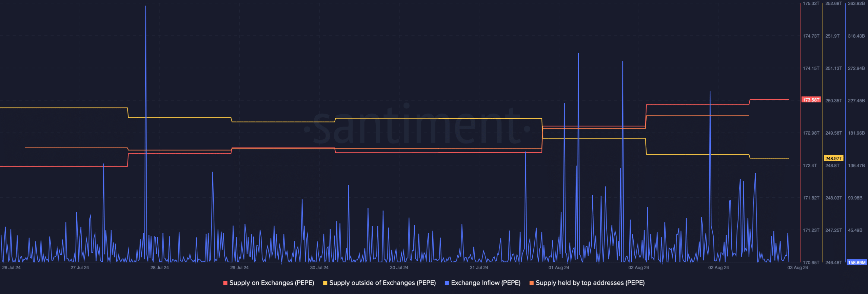Click blue Exchange Inflow legend swatch
868x294 pixels.
pos(447,283)
